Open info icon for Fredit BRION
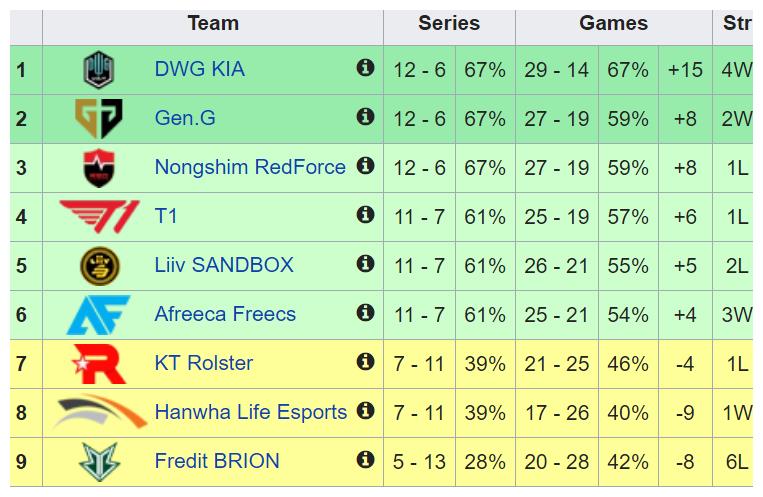The width and height of the screenshot is (763, 497). tap(365, 459)
